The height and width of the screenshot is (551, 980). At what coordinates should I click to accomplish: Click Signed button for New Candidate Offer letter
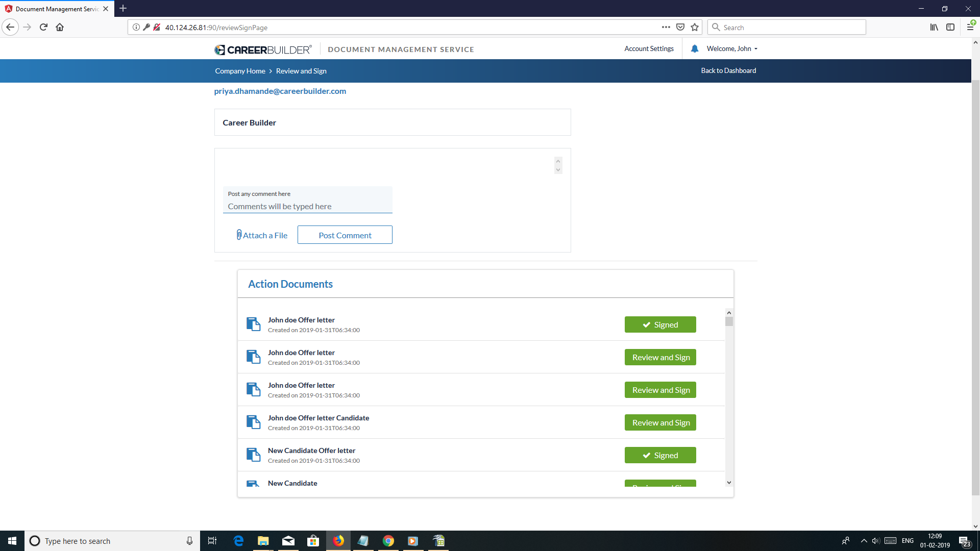coord(660,455)
